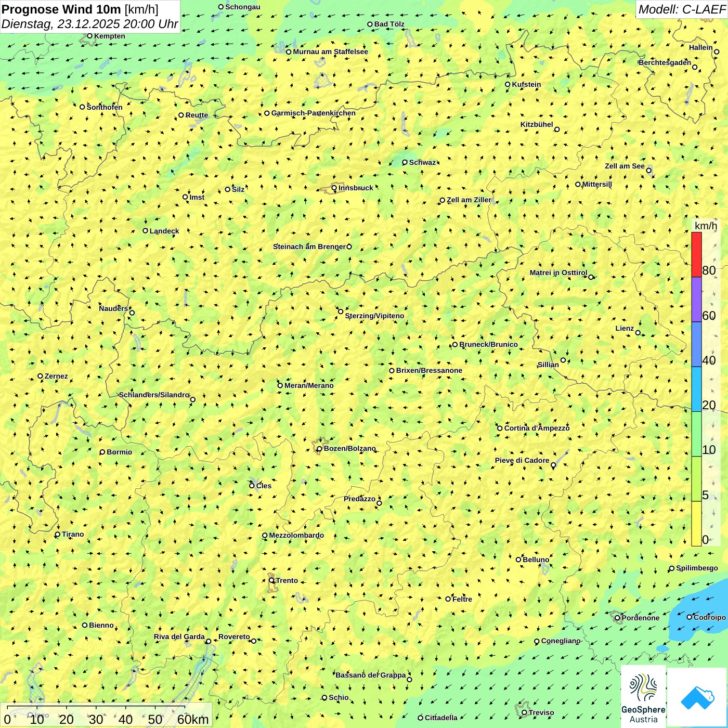Click the Bassano del Grappa label

[371, 675]
